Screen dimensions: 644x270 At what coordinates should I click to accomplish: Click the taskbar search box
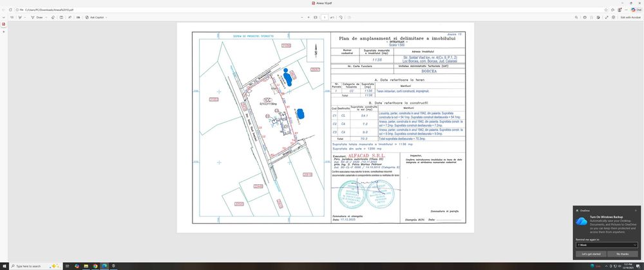pos(35,266)
